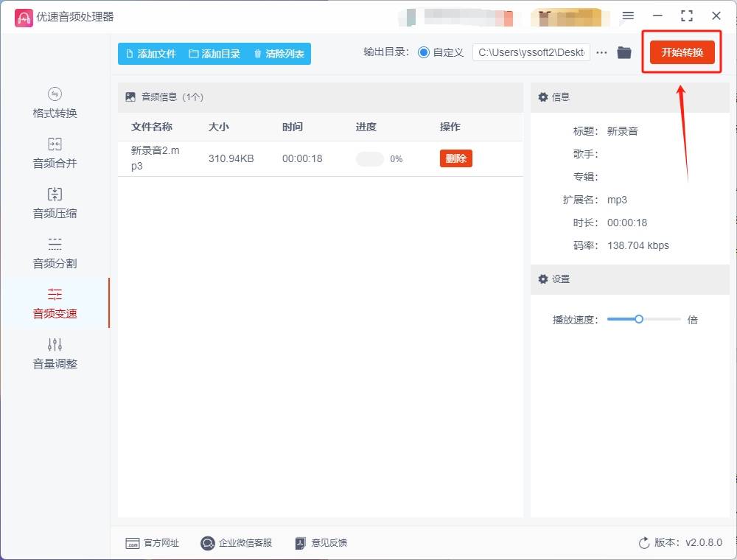Open the 音量调整 volume adjust tool
The height and width of the screenshot is (560, 737).
(x=55, y=354)
